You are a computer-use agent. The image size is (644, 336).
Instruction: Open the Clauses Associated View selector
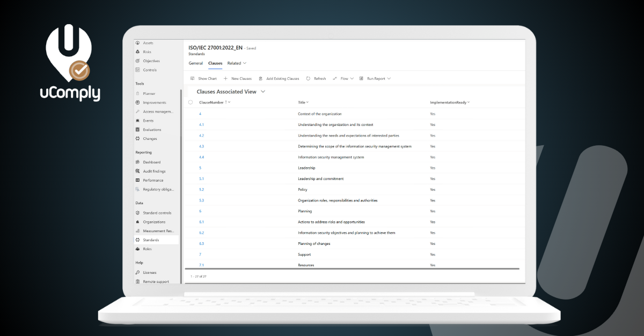(x=263, y=92)
